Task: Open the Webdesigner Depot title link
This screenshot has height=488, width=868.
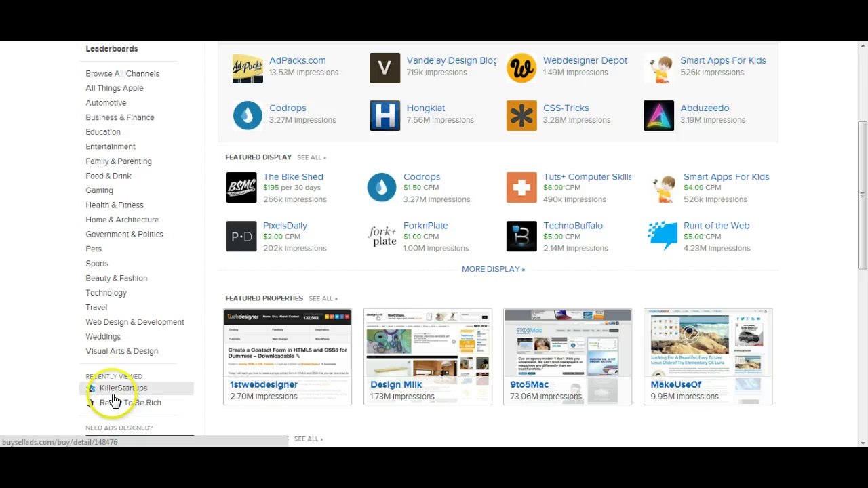Action: click(x=585, y=60)
